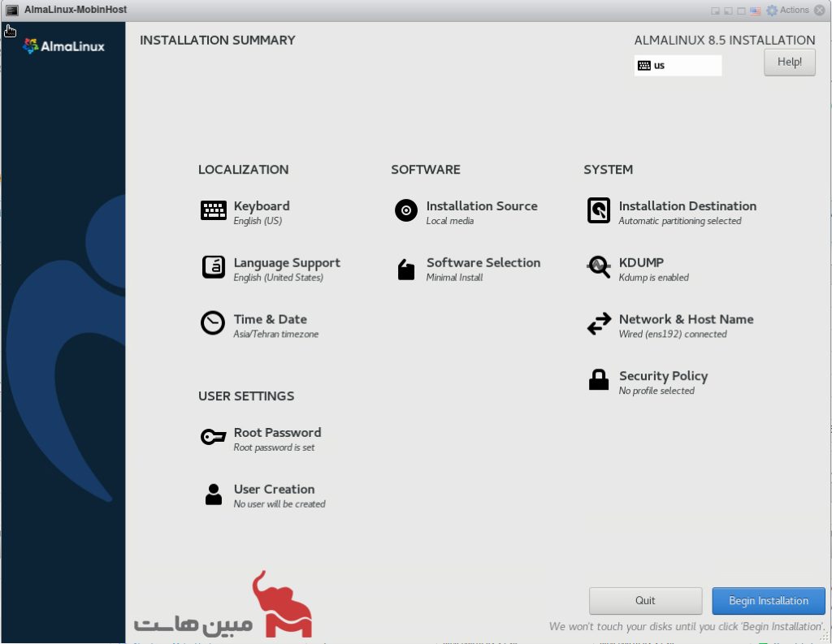832x644 pixels.
Task: Open the Actions menu in the title bar
Action: point(788,10)
